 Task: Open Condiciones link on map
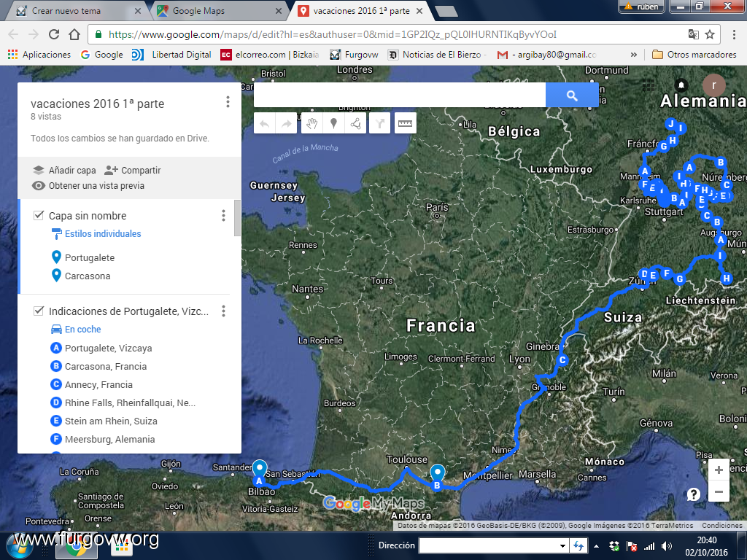(721, 525)
